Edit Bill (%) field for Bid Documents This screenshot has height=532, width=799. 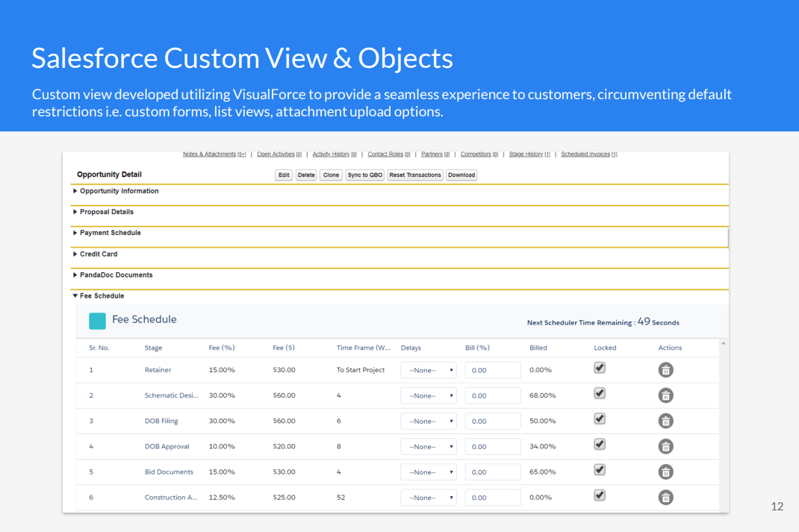click(x=493, y=472)
